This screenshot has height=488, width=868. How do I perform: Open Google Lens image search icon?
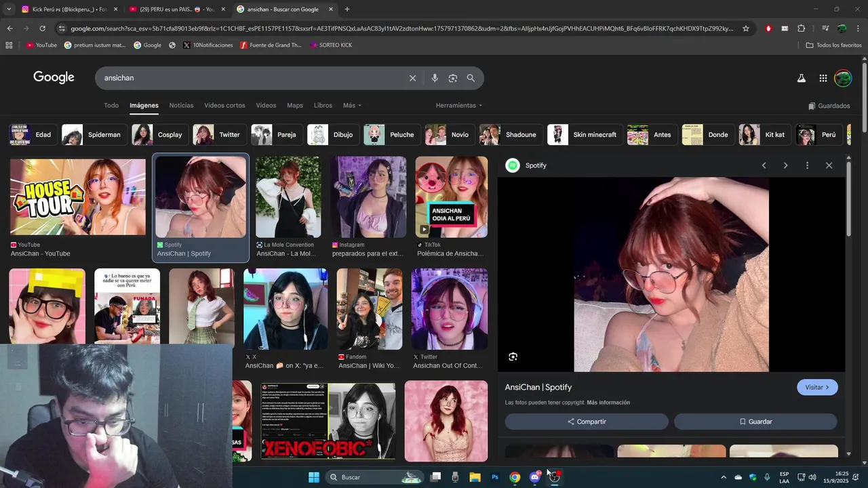(x=453, y=78)
